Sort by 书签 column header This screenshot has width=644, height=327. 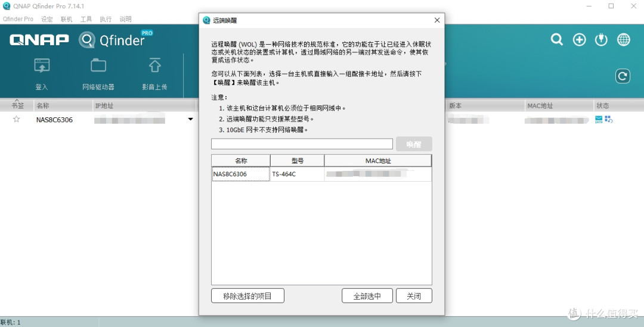coord(17,105)
